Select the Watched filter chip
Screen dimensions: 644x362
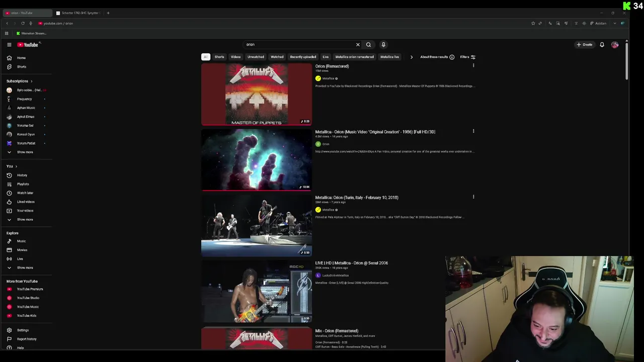pyautogui.click(x=277, y=57)
